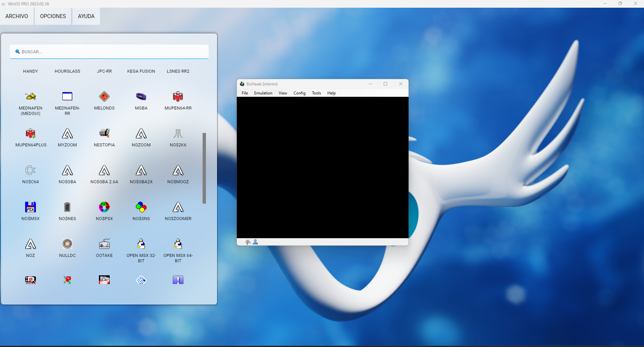Open the NO$ZOOMER icon
The width and height of the screenshot is (644, 347).
[178, 207]
